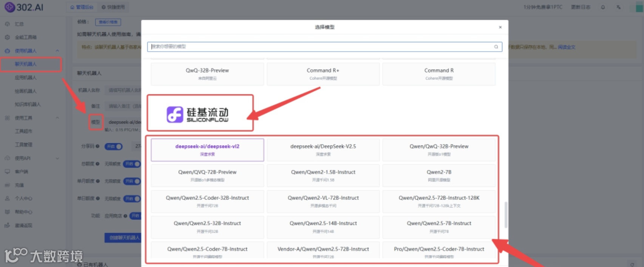Select the QwQ-32B-Preview card from 阿里云
The height and width of the screenshot is (267, 644).
coord(207,74)
